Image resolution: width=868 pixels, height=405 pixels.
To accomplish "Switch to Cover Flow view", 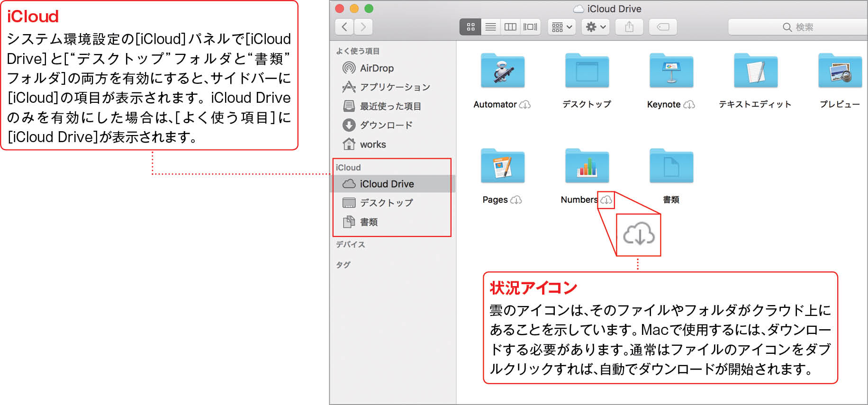I will click(x=530, y=27).
